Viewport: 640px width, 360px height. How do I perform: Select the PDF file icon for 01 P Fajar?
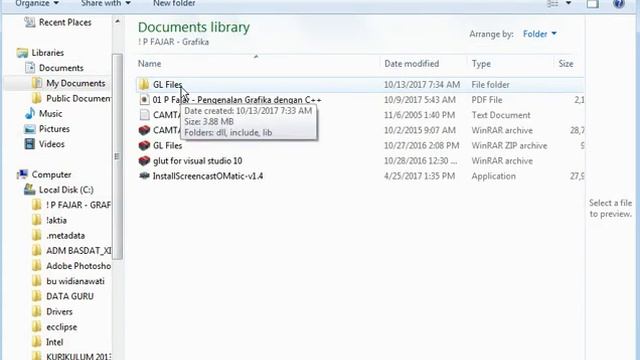pos(144,100)
